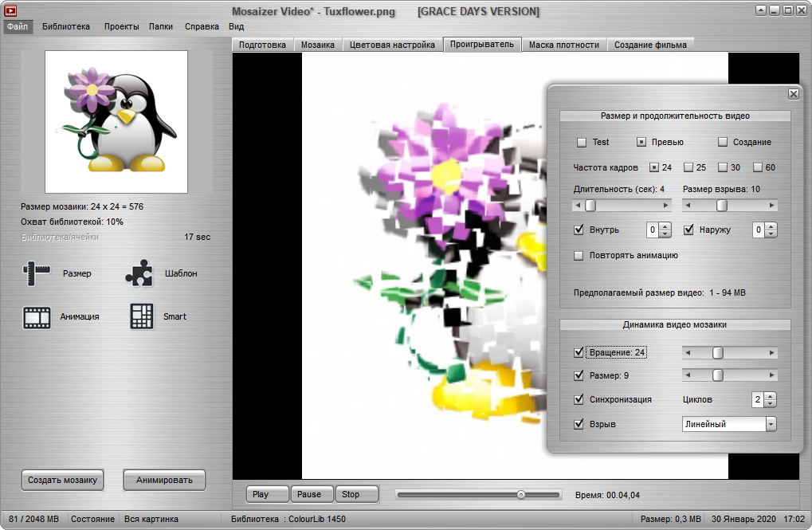This screenshot has width=812, height=530.
Task: Switch to the Подготовка tab
Action: click(x=262, y=45)
